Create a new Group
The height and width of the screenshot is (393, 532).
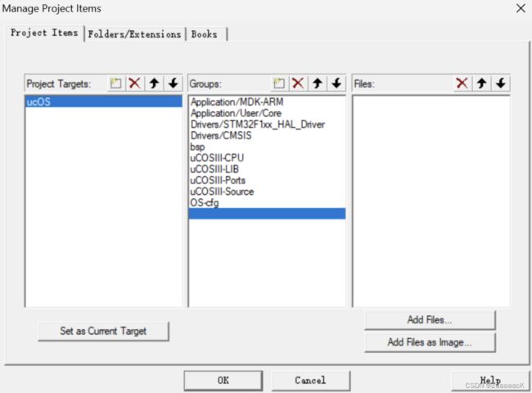[x=279, y=84]
